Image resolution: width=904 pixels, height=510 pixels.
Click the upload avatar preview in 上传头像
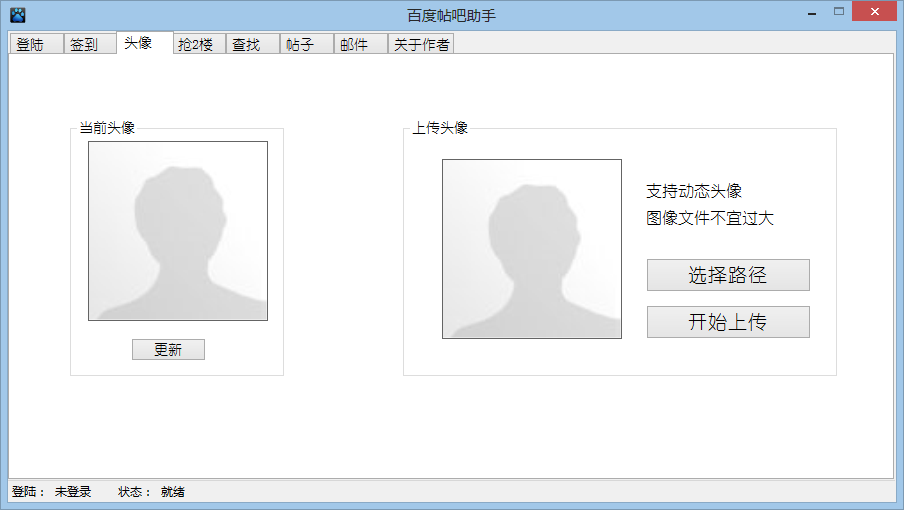point(532,249)
